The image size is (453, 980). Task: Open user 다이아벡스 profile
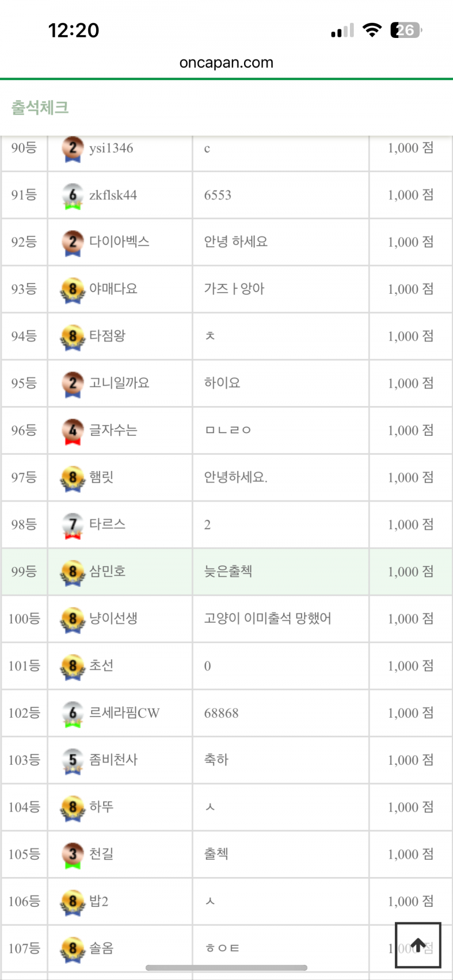point(119,242)
